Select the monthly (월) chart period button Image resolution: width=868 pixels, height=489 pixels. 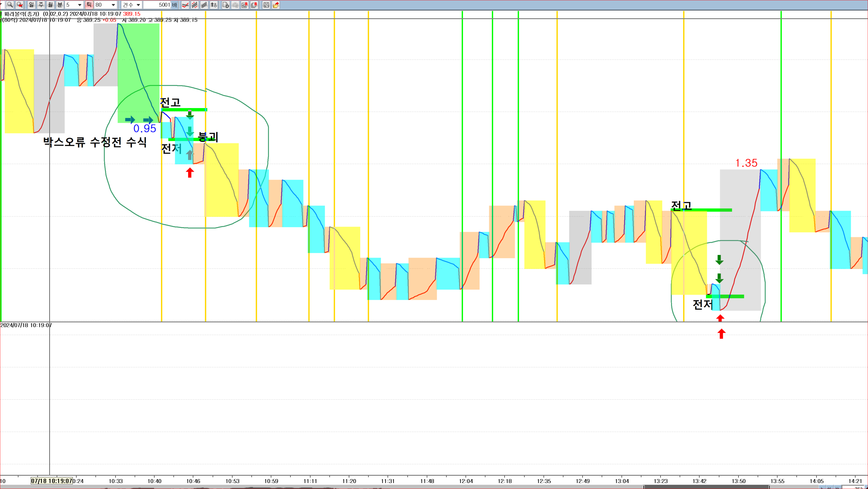(x=50, y=5)
